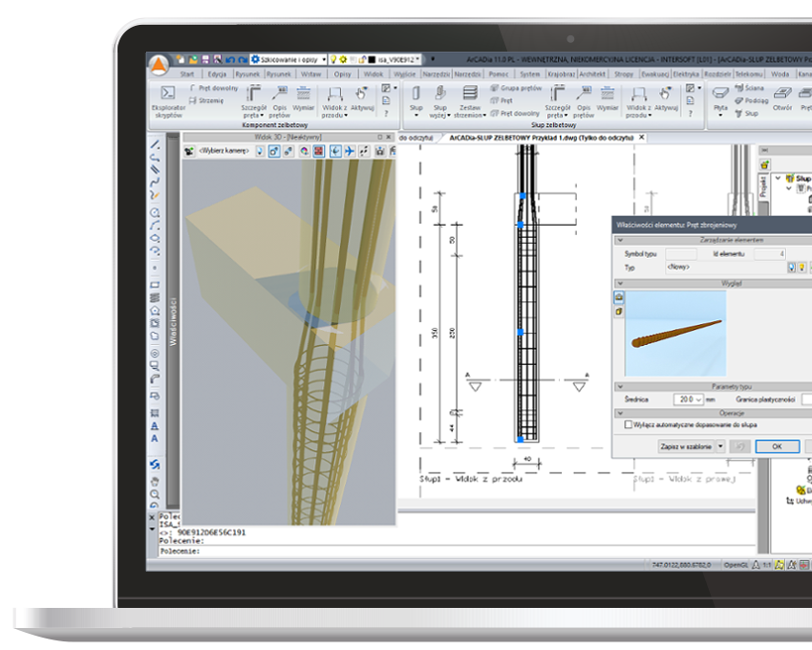Switch to the Edycja ribbon tab
Screen dimensions: 812x650
pos(217,75)
